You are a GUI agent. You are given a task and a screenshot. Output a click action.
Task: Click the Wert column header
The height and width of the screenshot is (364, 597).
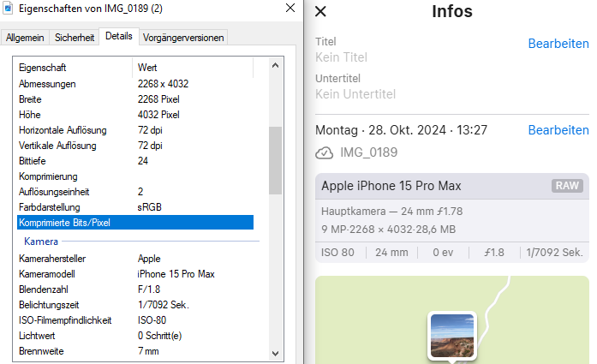[x=193, y=67]
